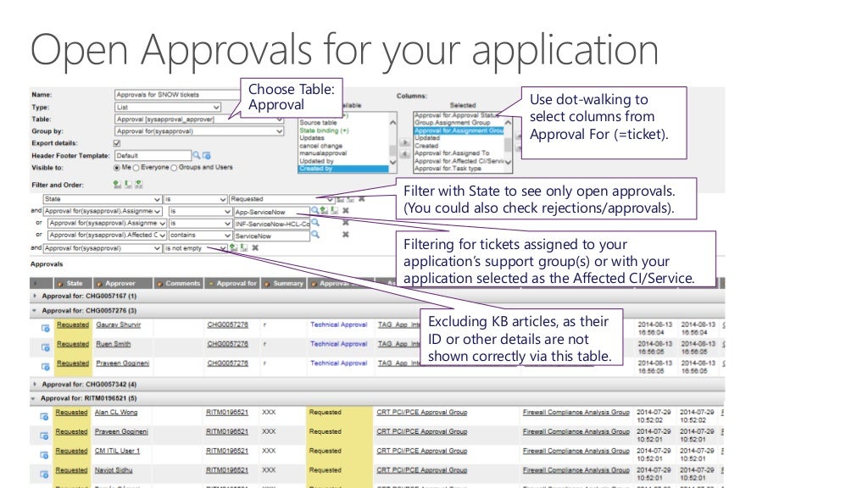Look up INF-ServiceNow-HCL reference with magnifier
868x488 pixels.
pos(315,223)
